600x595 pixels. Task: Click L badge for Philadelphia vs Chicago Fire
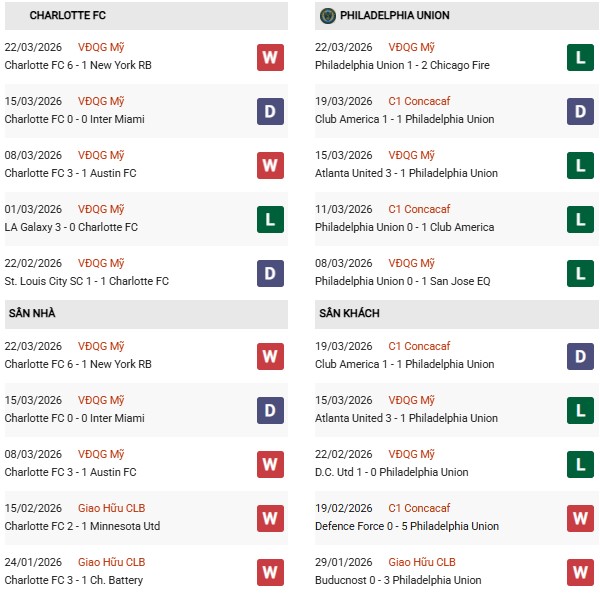(x=580, y=57)
